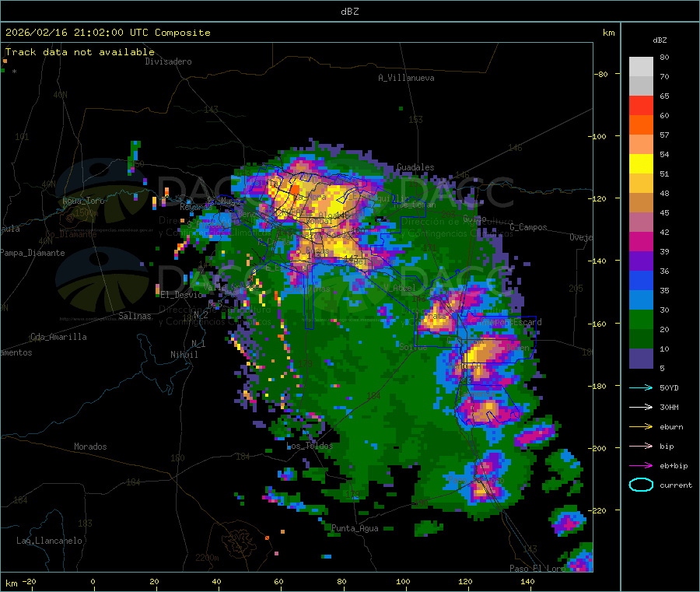The image size is (700, 592).
Task: Select the dark purple 5-10 dBZ swatch
Action: pyautogui.click(x=641, y=359)
